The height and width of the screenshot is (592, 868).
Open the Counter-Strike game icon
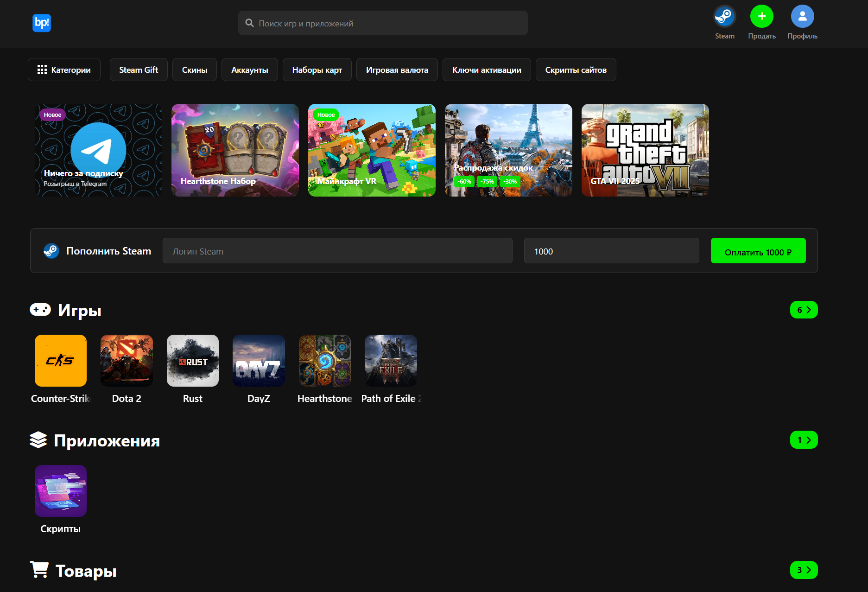tap(61, 361)
